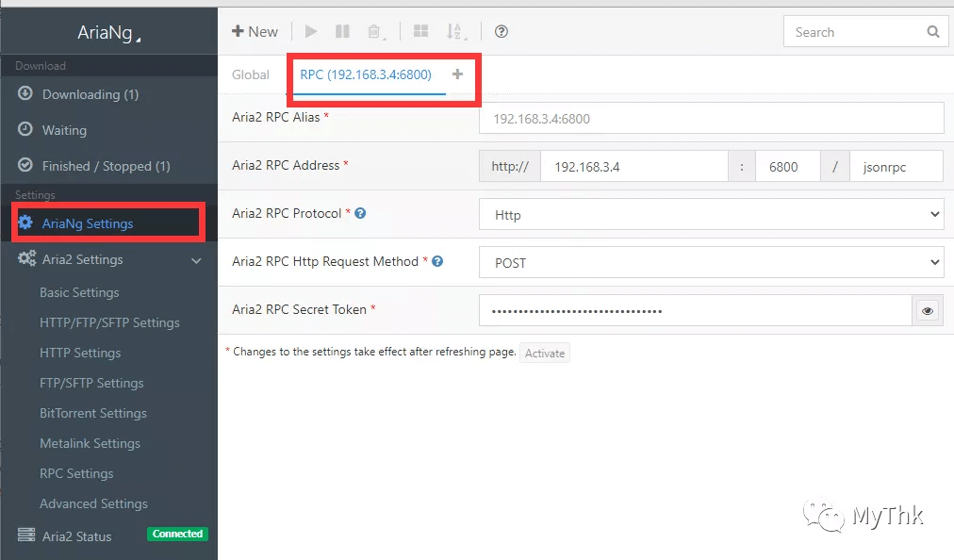This screenshot has height=560, width=954.
Task: Show the secret token with eye icon
Action: pyautogui.click(x=928, y=310)
